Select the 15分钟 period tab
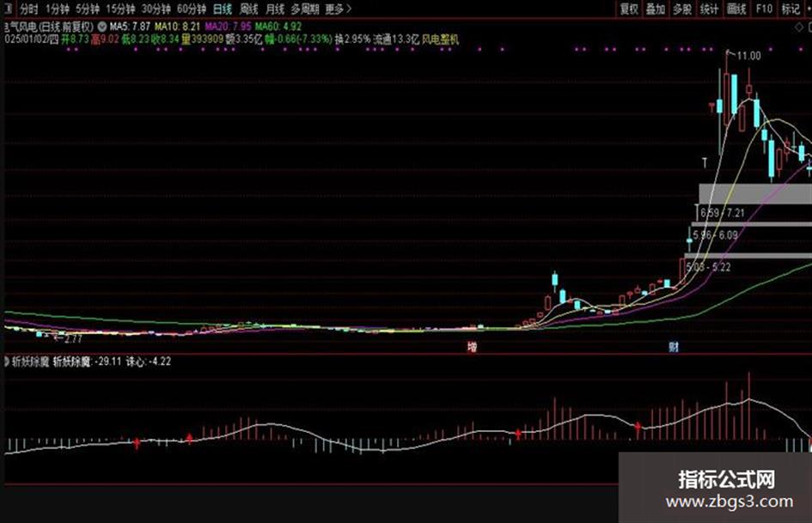The width and height of the screenshot is (812, 523). 120,9
